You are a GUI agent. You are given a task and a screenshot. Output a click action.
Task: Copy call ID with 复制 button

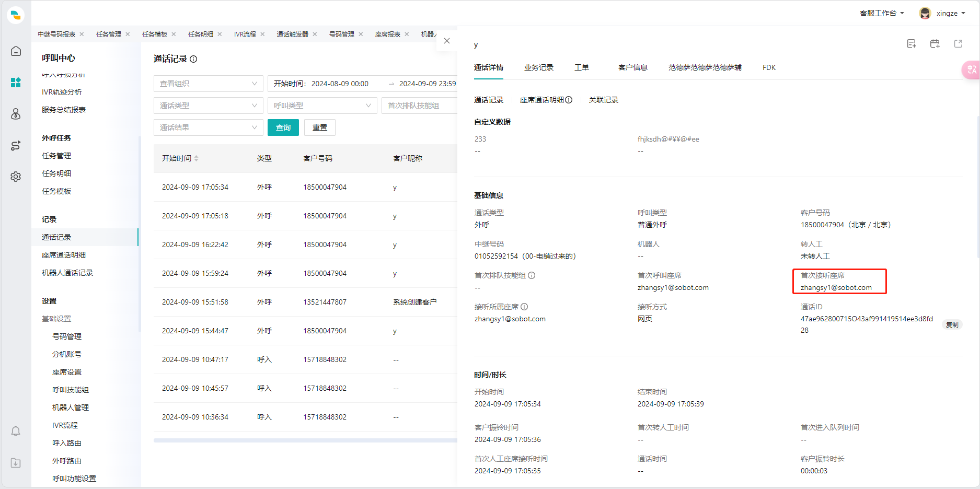click(x=952, y=324)
